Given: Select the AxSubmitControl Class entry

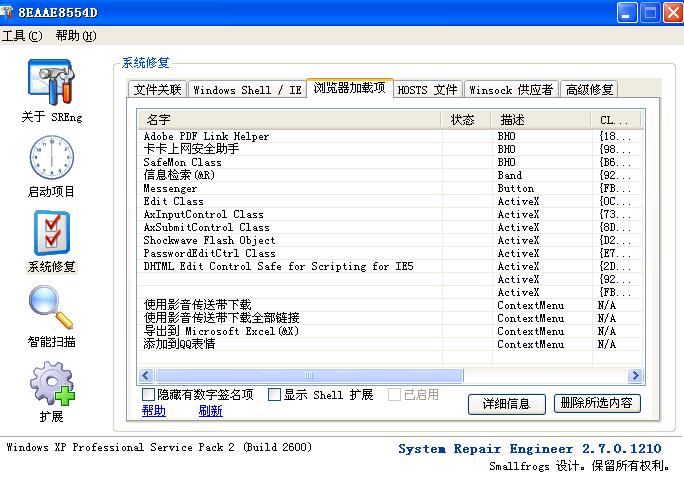Looking at the screenshot, I should [x=390, y=227].
